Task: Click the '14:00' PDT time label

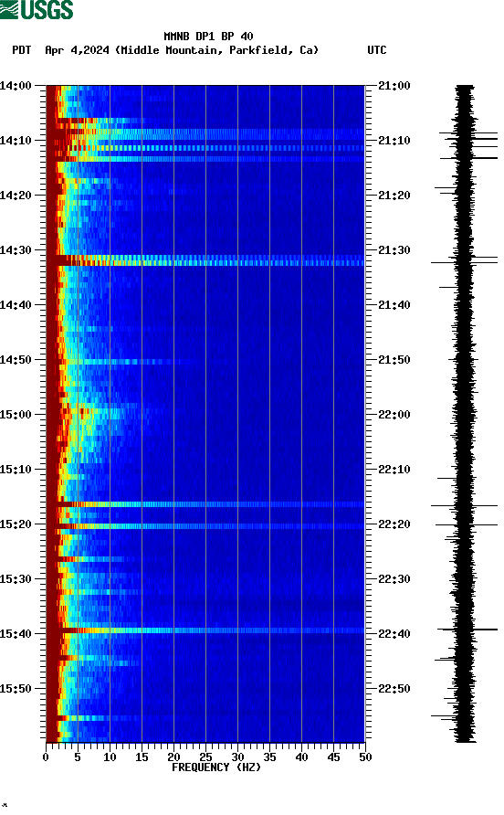Action: (16, 86)
